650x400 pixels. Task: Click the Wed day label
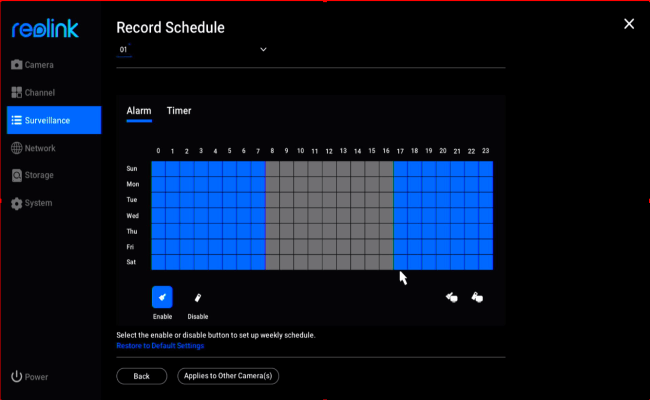[x=133, y=216]
